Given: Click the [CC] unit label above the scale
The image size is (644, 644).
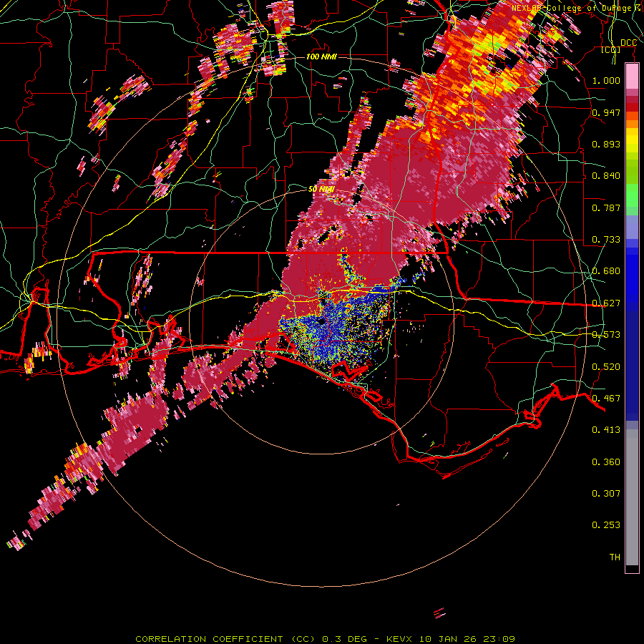Looking at the screenshot, I should [611, 49].
